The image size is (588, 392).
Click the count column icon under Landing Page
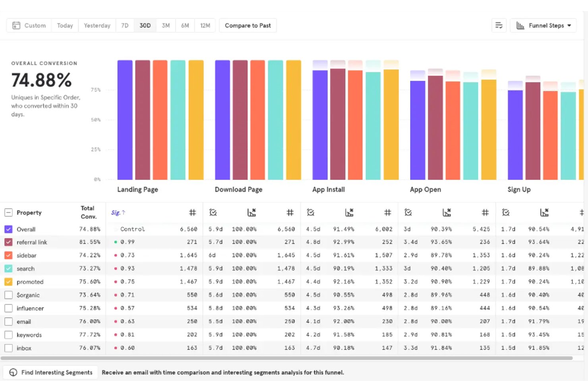[193, 212]
